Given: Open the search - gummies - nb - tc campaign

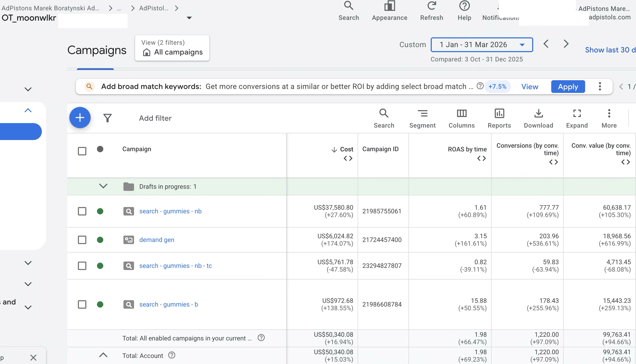Looking at the screenshot, I should pyautogui.click(x=176, y=266).
